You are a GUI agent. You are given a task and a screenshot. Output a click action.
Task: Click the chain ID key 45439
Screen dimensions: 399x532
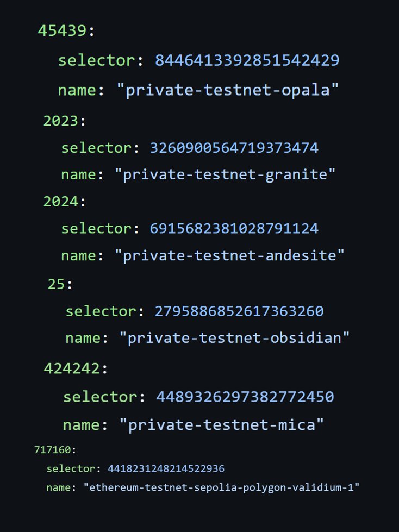pos(62,30)
